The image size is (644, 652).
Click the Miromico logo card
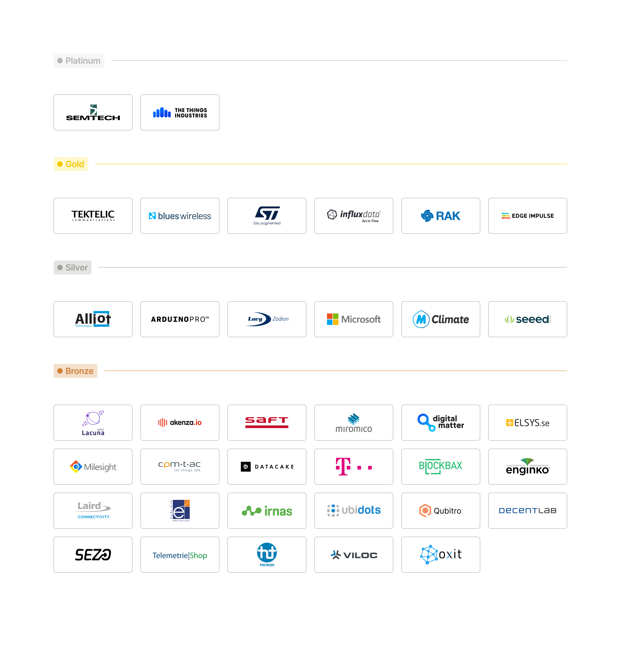[x=353, y=422]
